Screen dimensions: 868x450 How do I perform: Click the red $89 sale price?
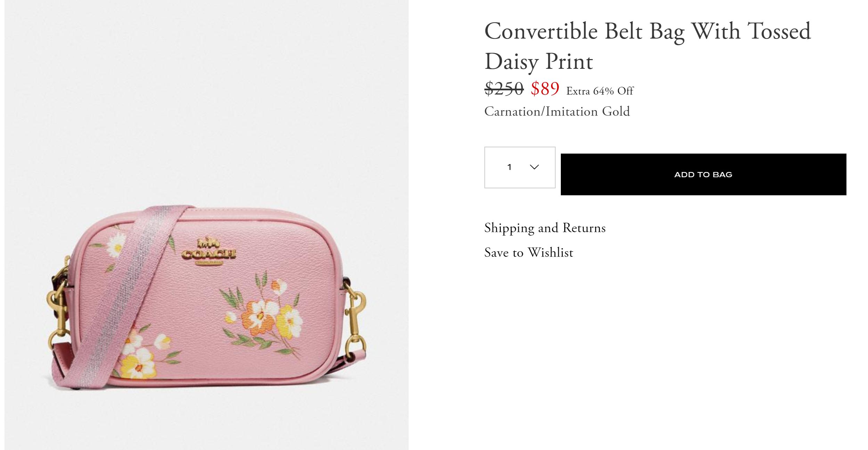tap(544, 89)
